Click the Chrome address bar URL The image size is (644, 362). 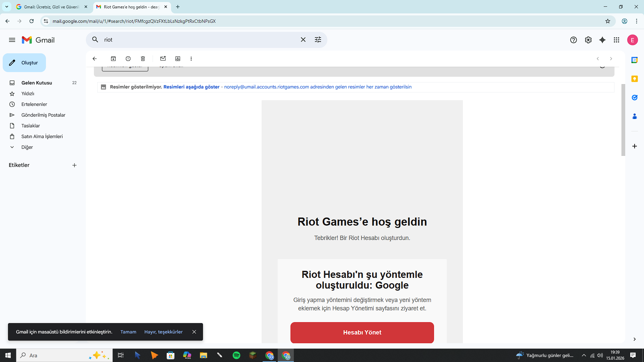coord(134,21)
